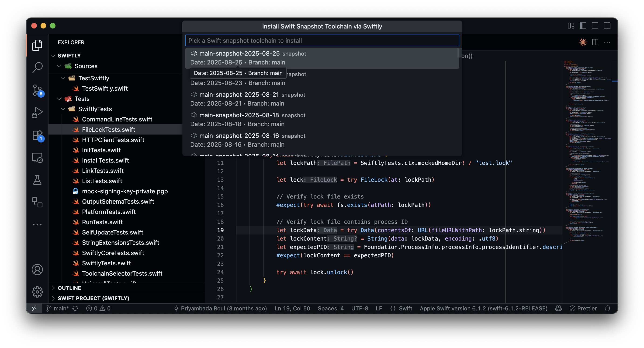644x348 pixels.
Task: Click the minimap code overview
Action: (588, 150)
